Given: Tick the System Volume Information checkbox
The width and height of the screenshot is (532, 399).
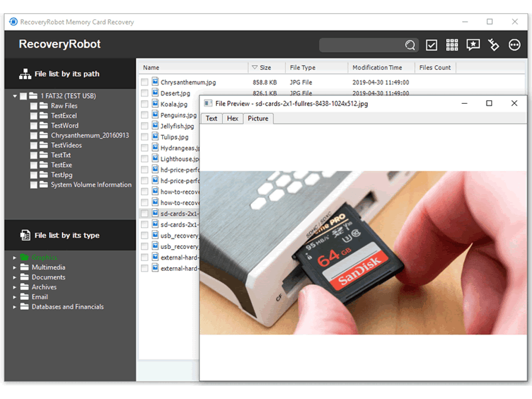Looking at the screenshot, I should [33, 185].
